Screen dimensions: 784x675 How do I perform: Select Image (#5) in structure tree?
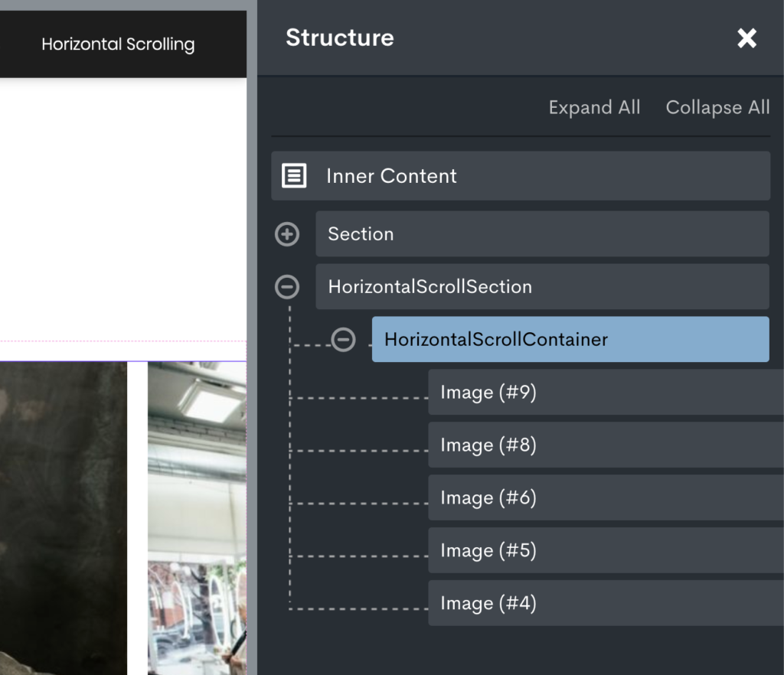[606, 550]
